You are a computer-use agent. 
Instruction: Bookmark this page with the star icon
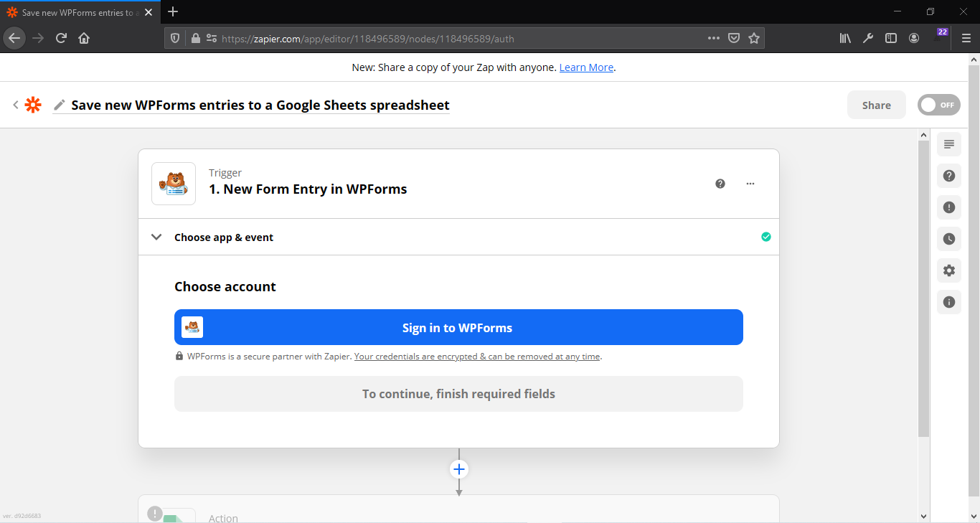[754, 38]
